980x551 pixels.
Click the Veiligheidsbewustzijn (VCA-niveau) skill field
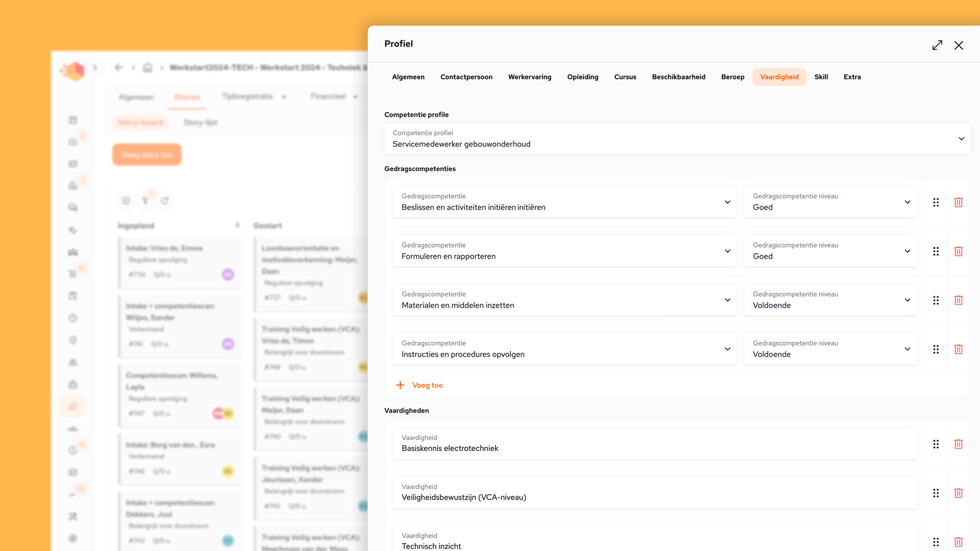pos(654,493)
